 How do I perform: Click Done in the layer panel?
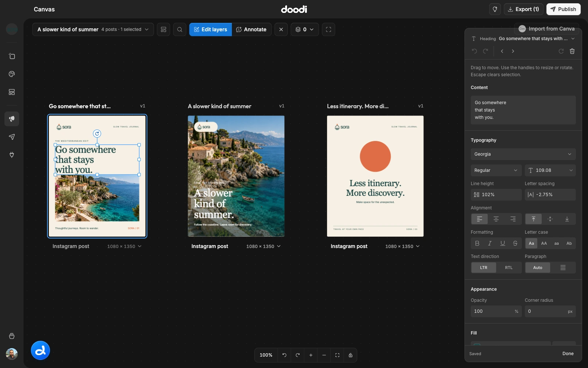pyautogui.click(x=568, y=354)
